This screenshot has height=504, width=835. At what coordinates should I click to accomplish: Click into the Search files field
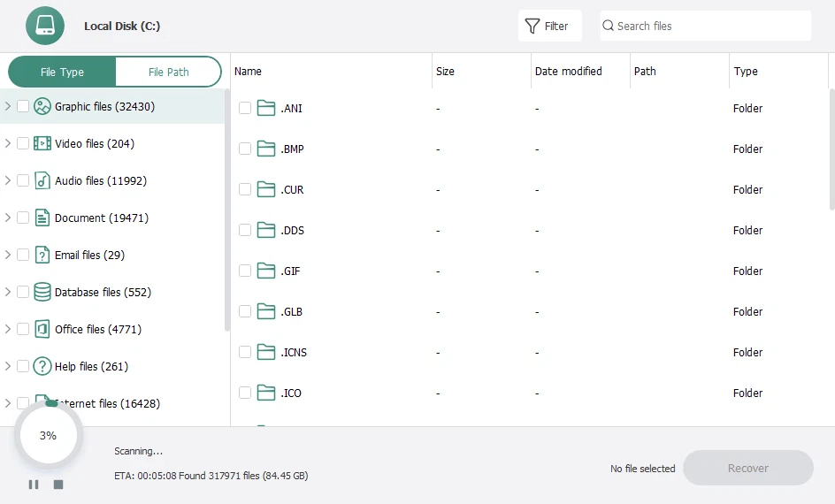click(708, 26)
